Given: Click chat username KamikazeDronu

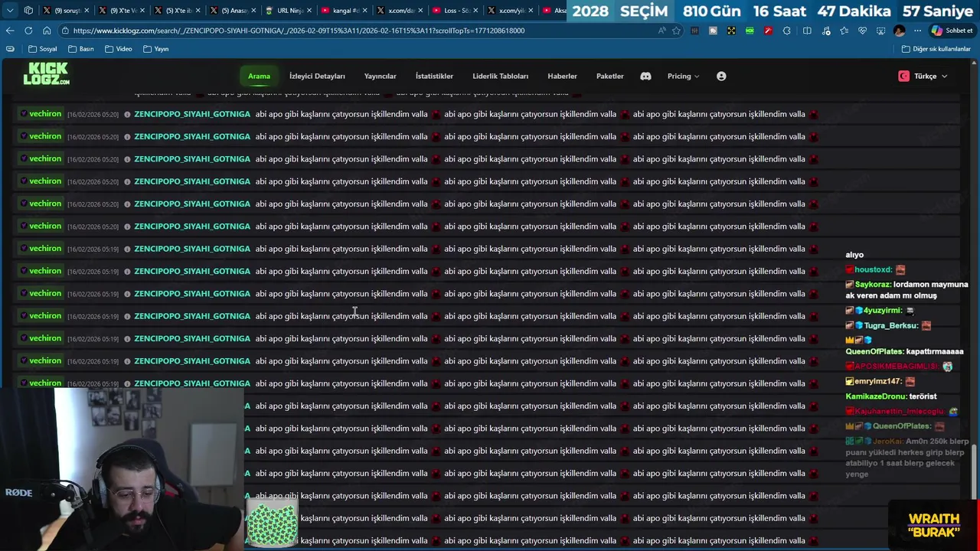Looking at the screenshot, I should click(876, 396).
